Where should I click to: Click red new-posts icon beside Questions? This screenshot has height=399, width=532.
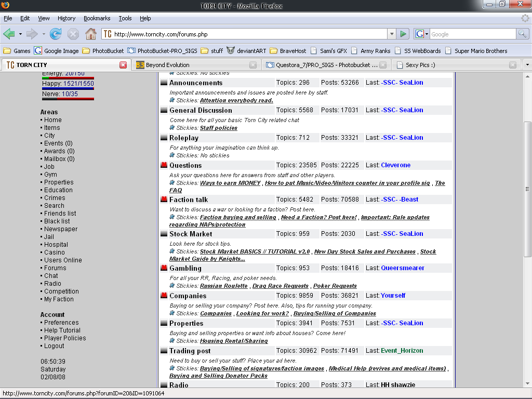164,165
